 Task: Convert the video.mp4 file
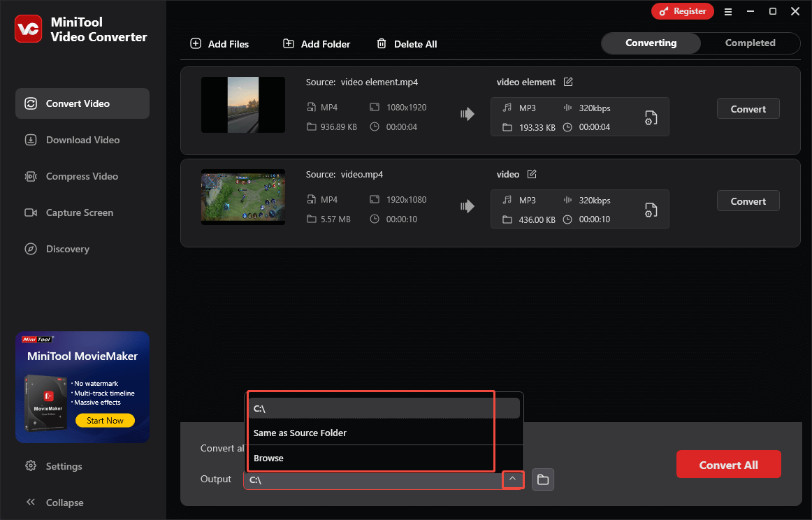click(748, 201)
